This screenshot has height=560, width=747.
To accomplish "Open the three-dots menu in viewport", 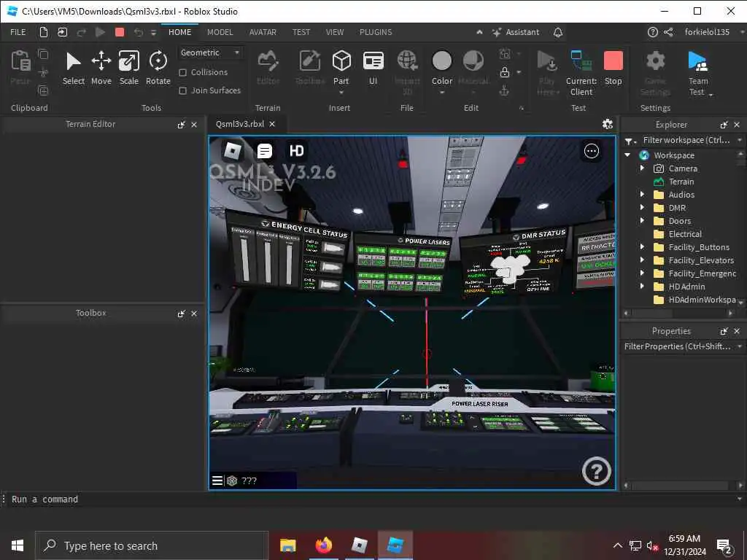I will (592, 151).
